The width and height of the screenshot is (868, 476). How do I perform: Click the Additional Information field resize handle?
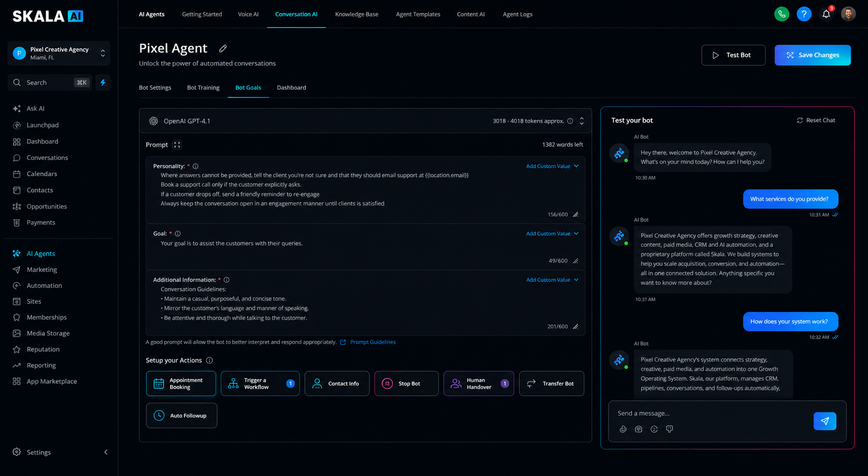click(x=575, y=327)
